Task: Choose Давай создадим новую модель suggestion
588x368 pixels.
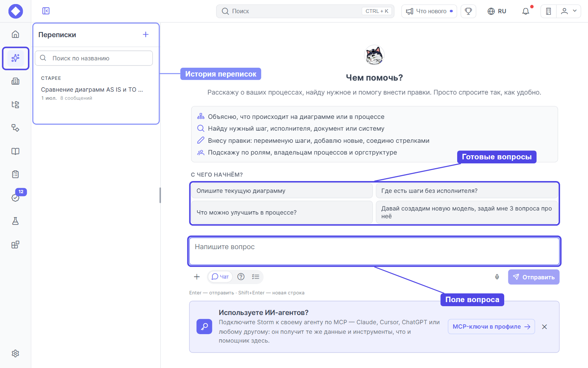Action: tap(467, 212)
